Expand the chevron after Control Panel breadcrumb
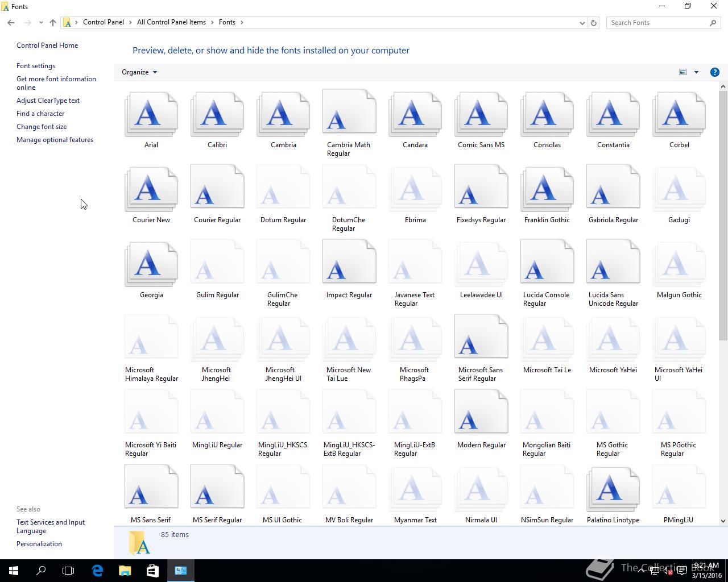 coord(130,22)
